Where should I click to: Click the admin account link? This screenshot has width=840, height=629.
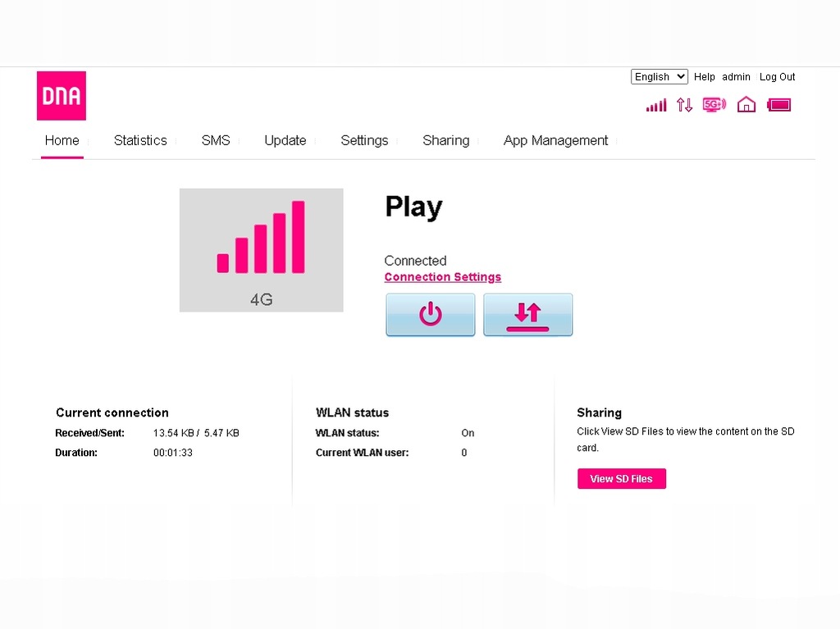pyautogui.click(x=736, y=76)
